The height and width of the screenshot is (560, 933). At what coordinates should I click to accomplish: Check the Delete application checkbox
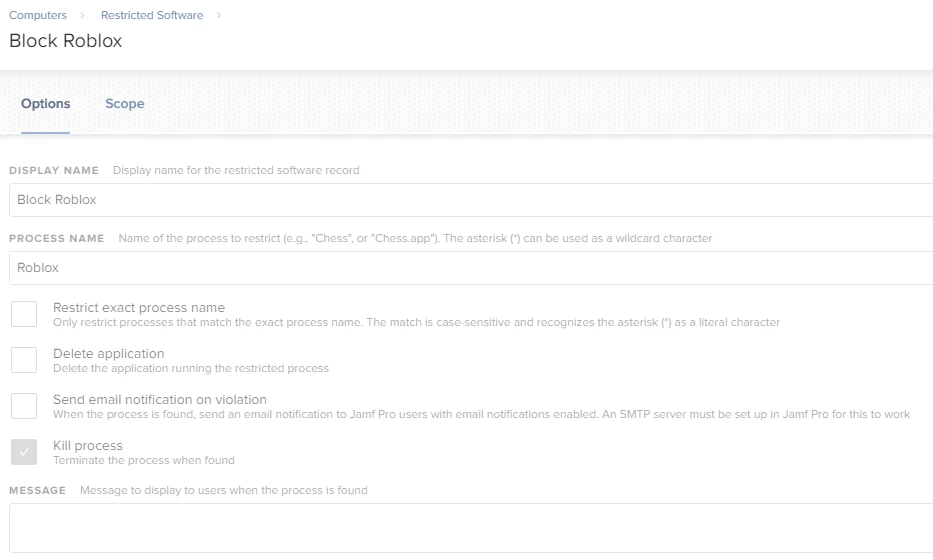pos(24,360)
